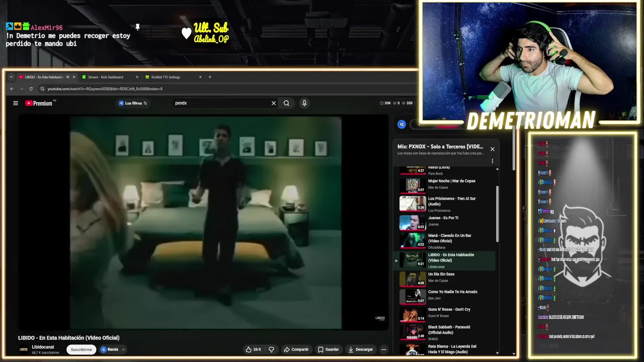The image size is (644, 362).
Task: Click the blue IQ extension badge above playlist
Action: (x=401, y=124)
